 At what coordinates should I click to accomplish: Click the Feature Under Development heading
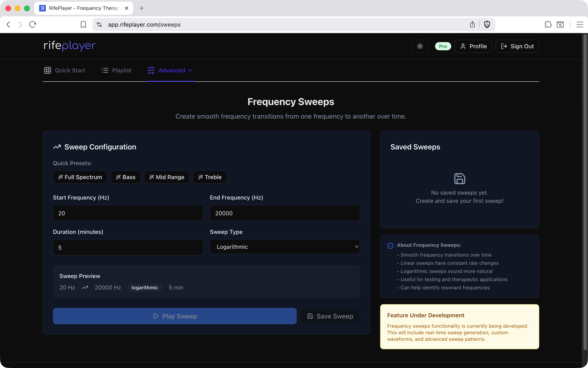pos(426,315)
